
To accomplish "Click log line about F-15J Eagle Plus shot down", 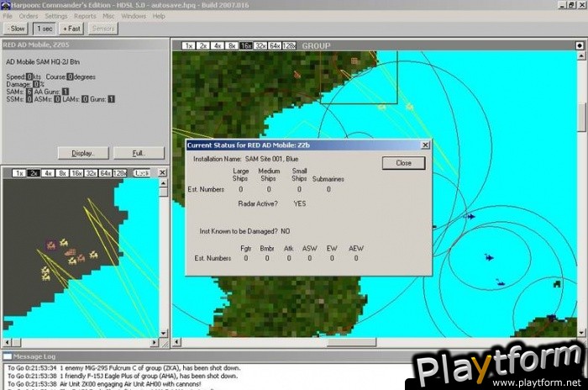I will (x=123, y=376).
